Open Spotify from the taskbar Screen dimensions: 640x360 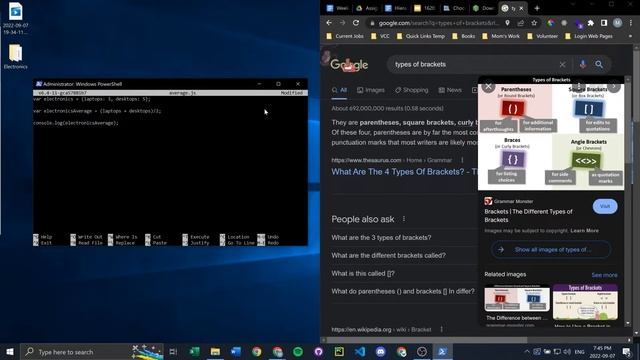pyautogui.click(x=298, y=351)
